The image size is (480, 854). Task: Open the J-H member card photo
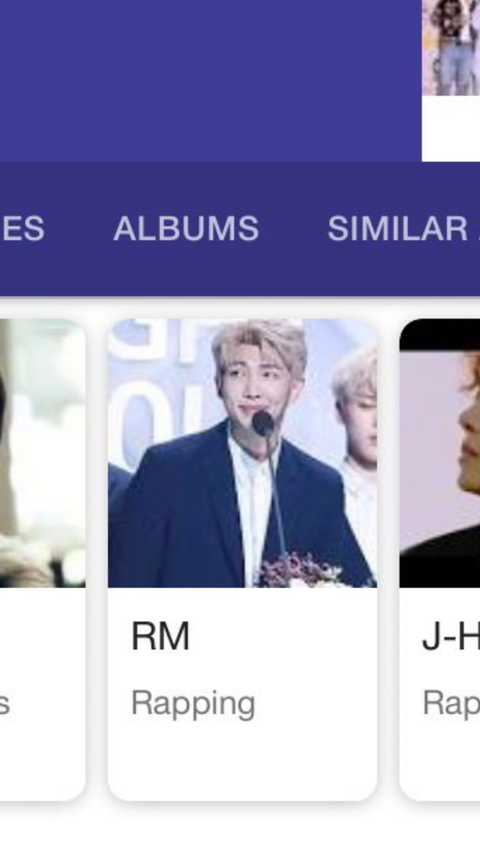pyautogui.click(x=440, y=453)
